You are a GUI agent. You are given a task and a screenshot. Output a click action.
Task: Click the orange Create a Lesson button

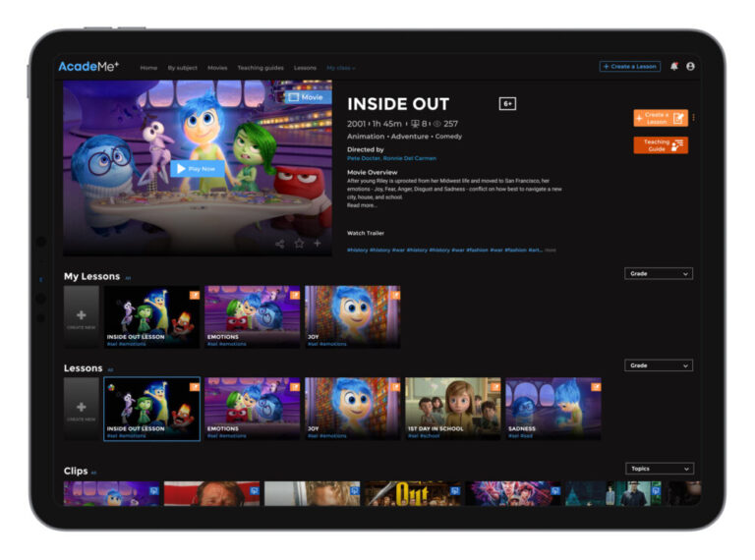tap(661, 118)
